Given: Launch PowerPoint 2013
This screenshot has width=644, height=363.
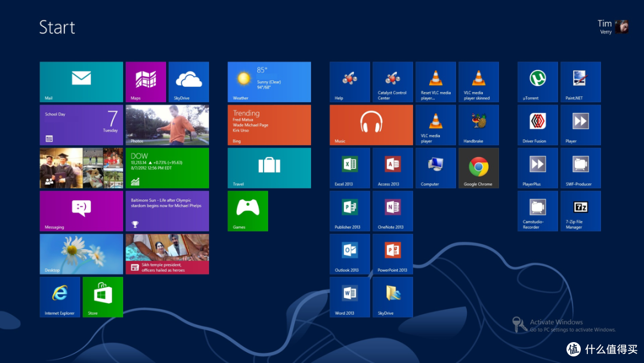Looking at the screenshot, I should 392,254.
